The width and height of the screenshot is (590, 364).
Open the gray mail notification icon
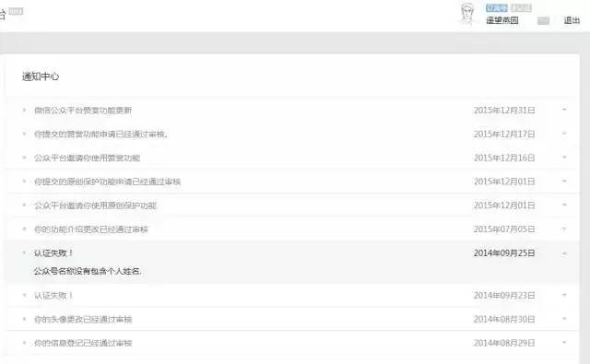(x=543, y=20)
